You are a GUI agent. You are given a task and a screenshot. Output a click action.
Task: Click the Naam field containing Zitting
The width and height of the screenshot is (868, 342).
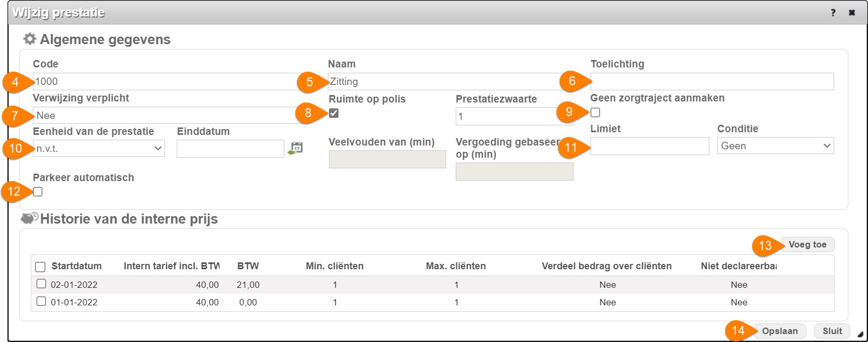[446, 81]
